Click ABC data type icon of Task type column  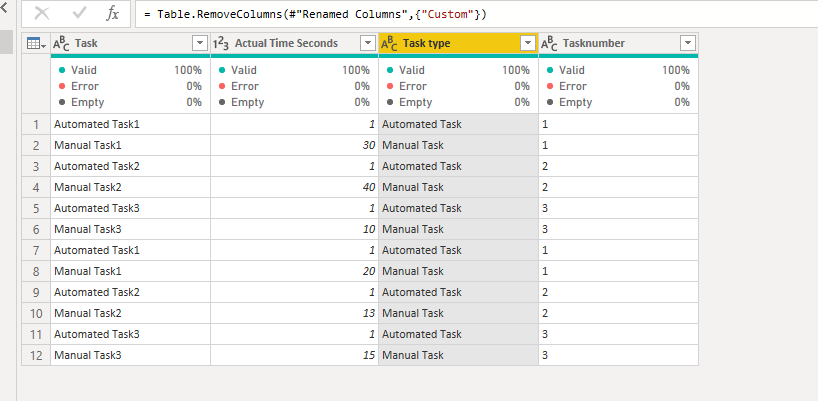389,44
